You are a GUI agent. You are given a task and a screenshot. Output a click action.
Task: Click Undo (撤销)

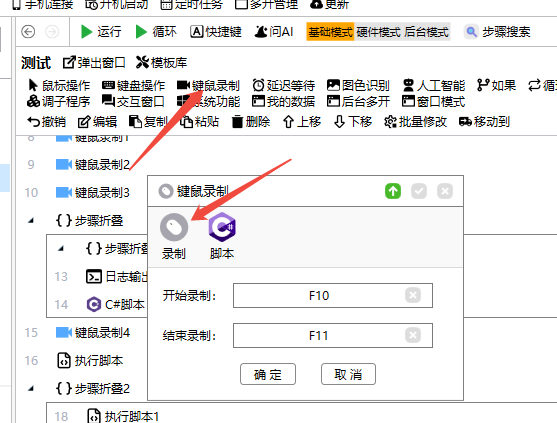(x=47, y=122)
